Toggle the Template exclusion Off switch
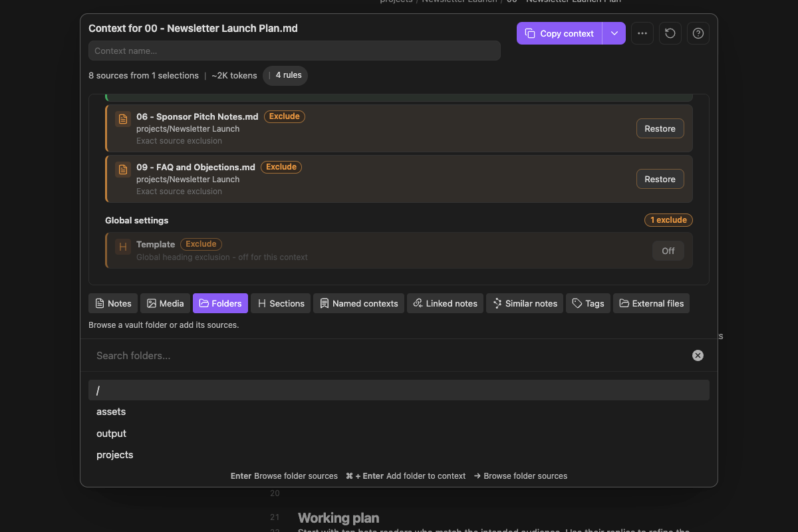The height and width of the screenshot is (532, 798). (668, 251)
